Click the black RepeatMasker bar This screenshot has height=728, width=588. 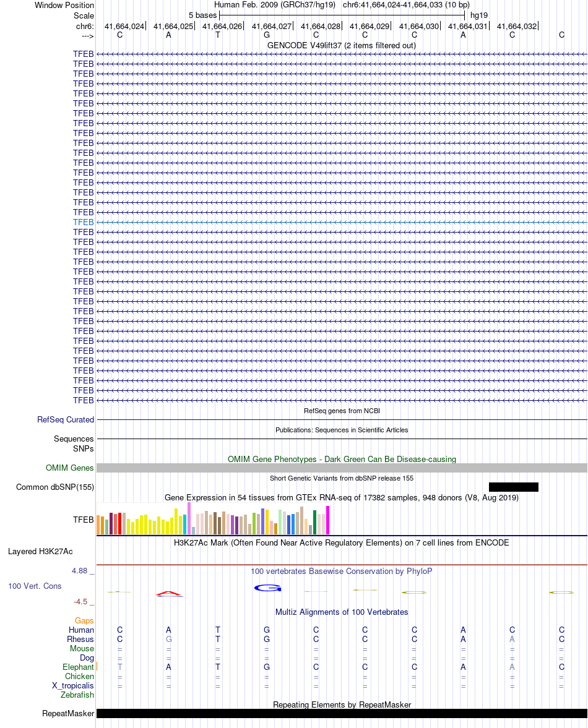pyautogui.click(x=342, y=713)
